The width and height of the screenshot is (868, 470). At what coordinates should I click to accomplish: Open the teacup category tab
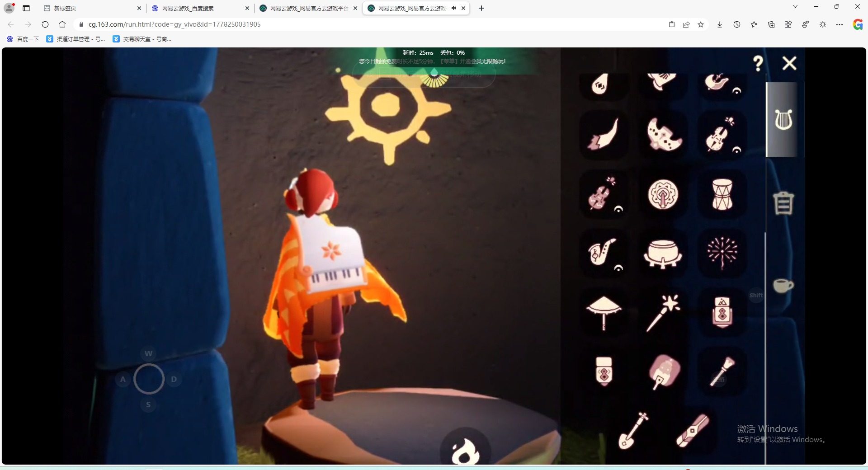(x=783, y=285)
